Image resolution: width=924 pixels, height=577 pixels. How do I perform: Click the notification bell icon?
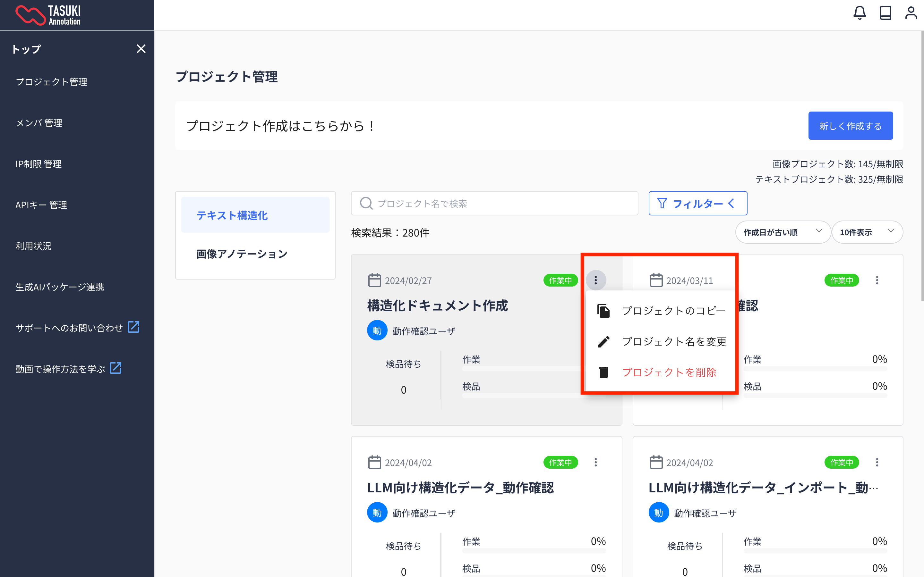click(x=860, y=13)
